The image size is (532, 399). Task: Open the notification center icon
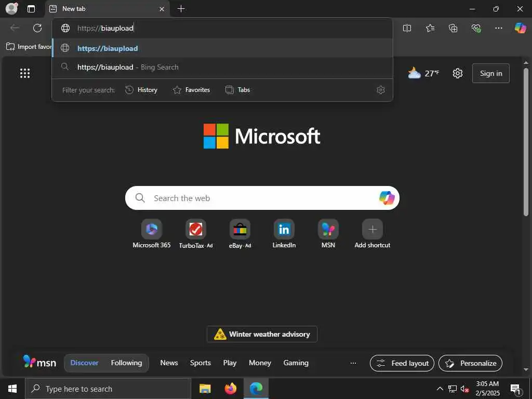515,389
